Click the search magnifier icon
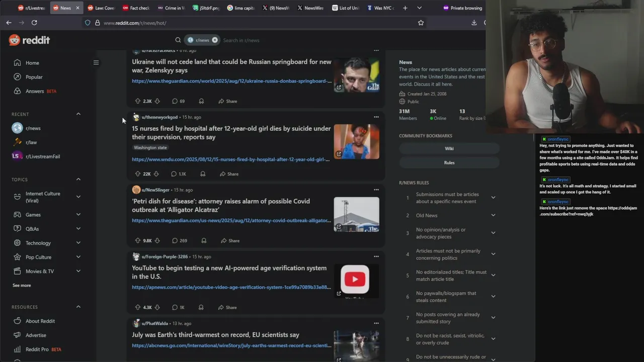The image size is (644, 362). tap(178, 40)
